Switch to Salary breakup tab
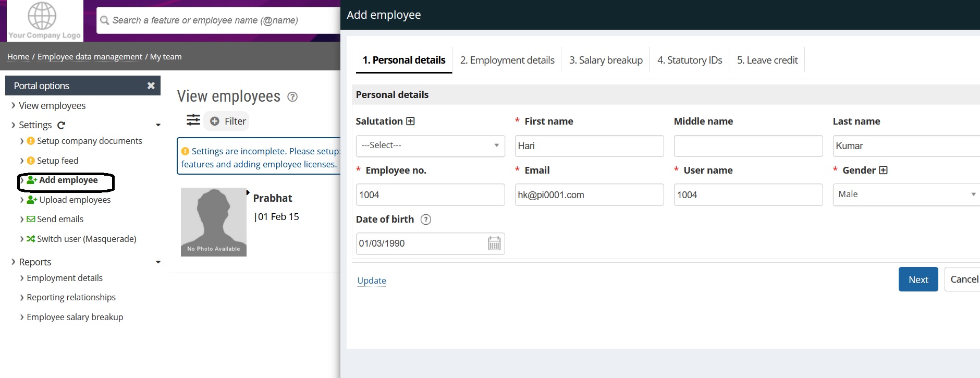 [606, 60]
